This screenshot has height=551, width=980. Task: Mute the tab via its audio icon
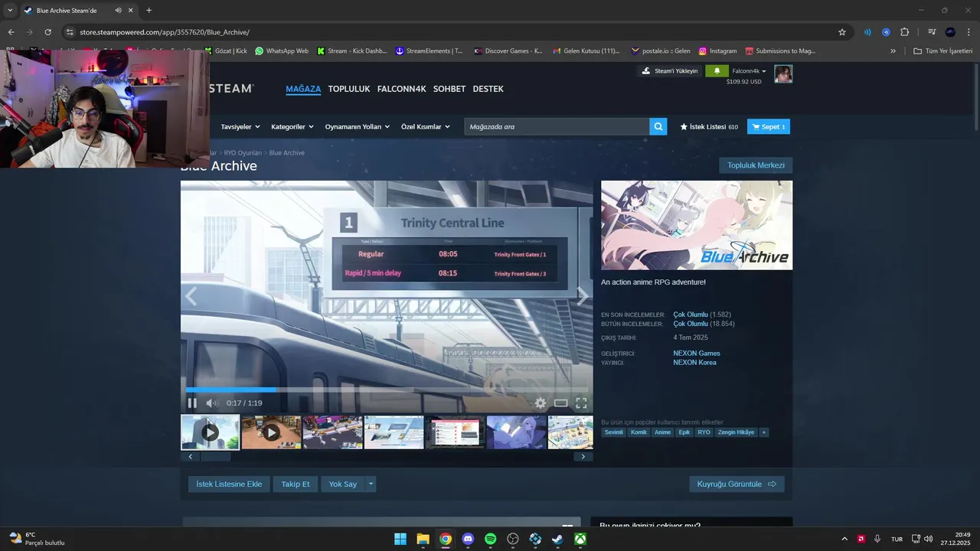click(119, 10)
